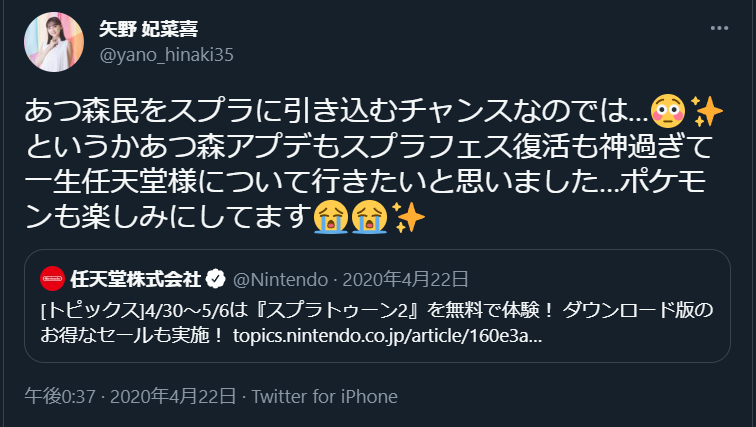The width and height of the screenshot is (756, 427).
Task: Click the verified badge beside 任天堂株式会社
Action: point(215,276)
